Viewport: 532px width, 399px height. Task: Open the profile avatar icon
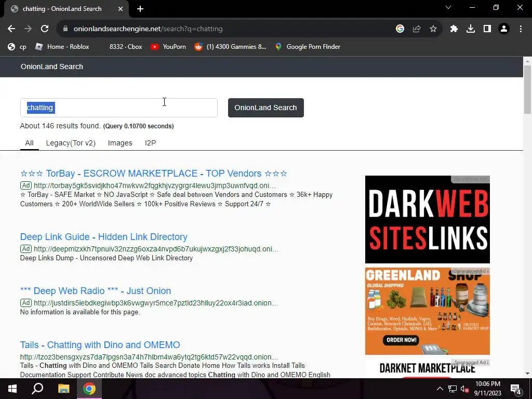504,29
